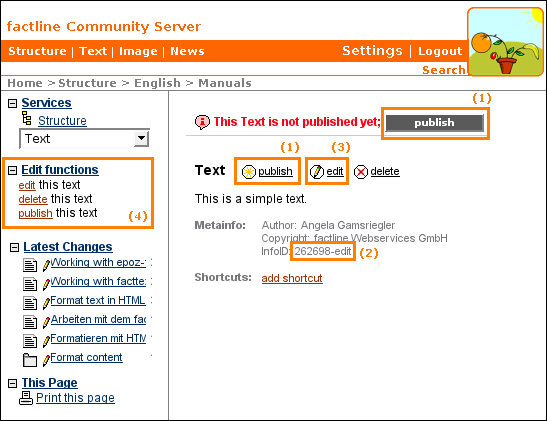Click delete this text in Edit functions
The width and height of the screenshot is (547, 421).
33,199
